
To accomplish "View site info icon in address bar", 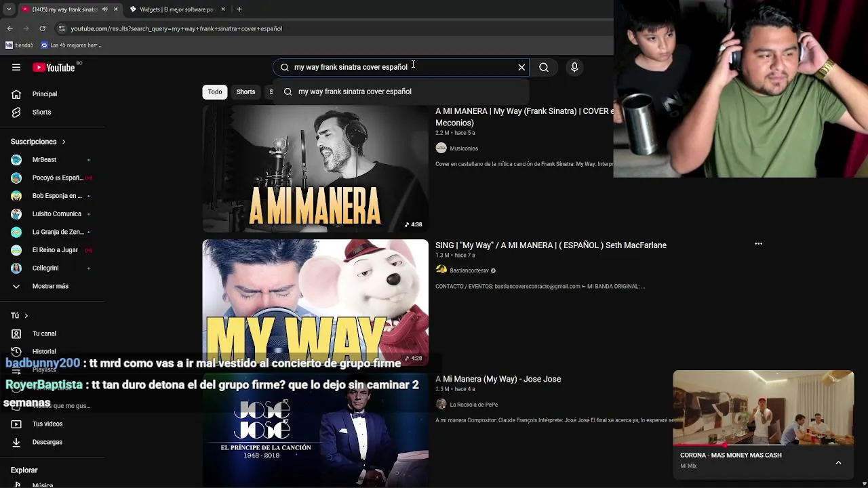I will pyautogui.click(x=61, y=28).
